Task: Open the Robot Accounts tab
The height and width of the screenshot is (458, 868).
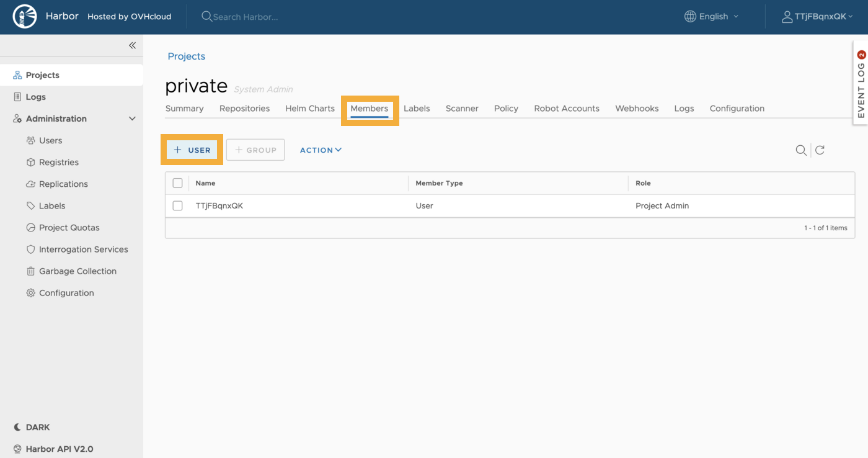Action: 567,108
